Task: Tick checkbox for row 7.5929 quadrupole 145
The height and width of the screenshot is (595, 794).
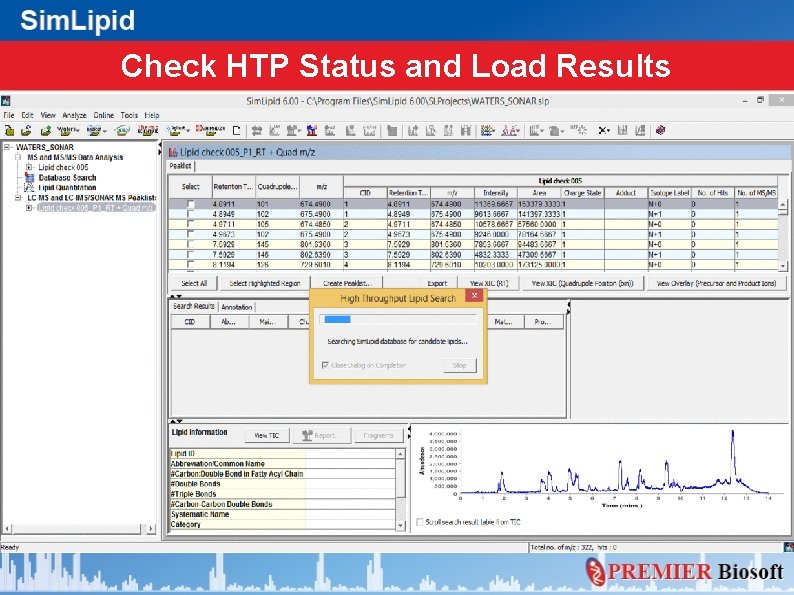Action: tap(190, 244)
